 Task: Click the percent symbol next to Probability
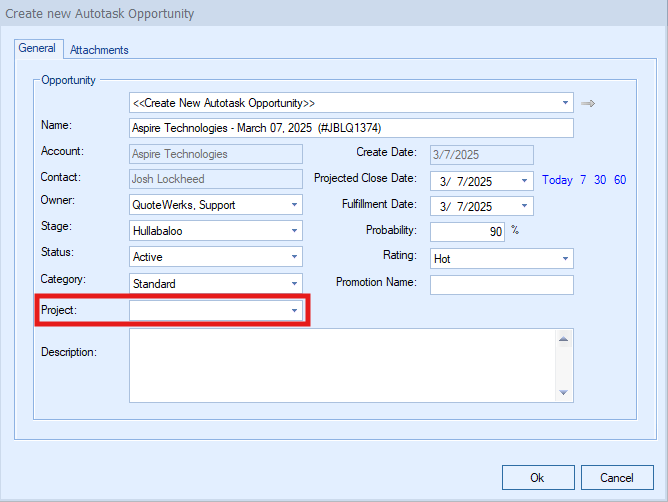click(515, 230)
